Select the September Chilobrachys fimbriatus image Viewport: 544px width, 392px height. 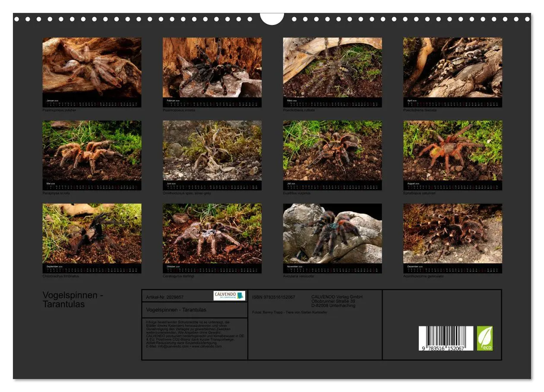(x=92, y=235)
